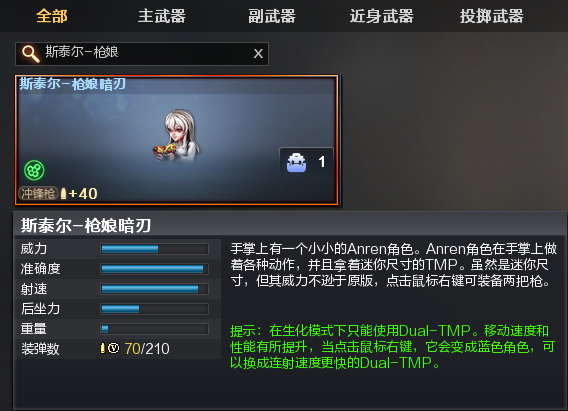Click the circular V currency icon in 装弹数 row
The width and height of the screenshot is (568, 411).
point(113,348)
